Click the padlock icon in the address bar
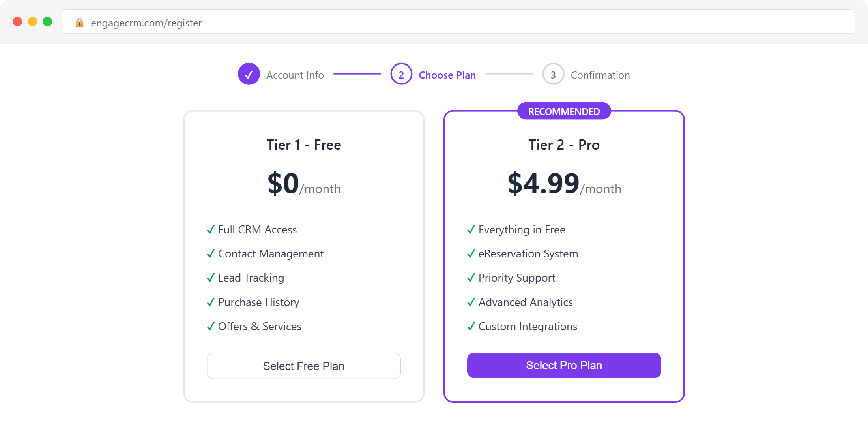Screen dimensions: 868x428 point(80,23)
